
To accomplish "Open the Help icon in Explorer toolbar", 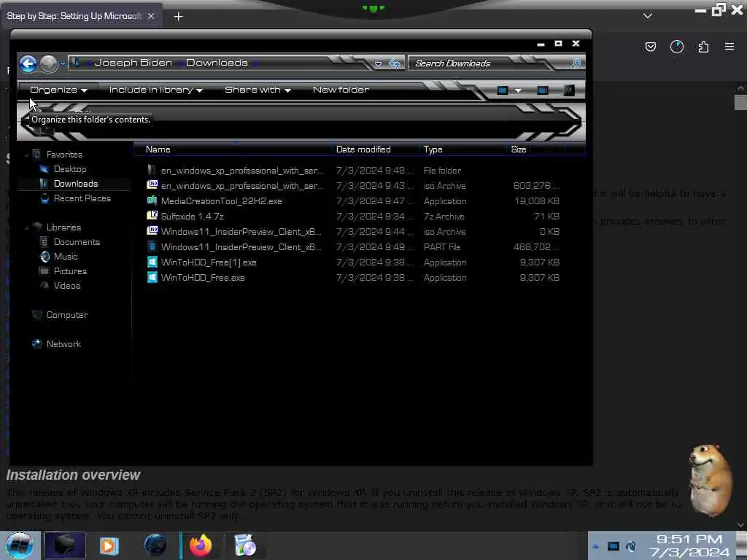I will tap(569, 90).
